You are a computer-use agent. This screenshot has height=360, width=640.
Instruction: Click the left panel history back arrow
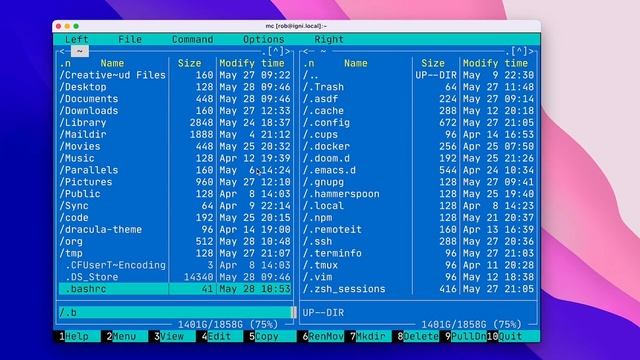pyautogui.click(x=62, y=51)
